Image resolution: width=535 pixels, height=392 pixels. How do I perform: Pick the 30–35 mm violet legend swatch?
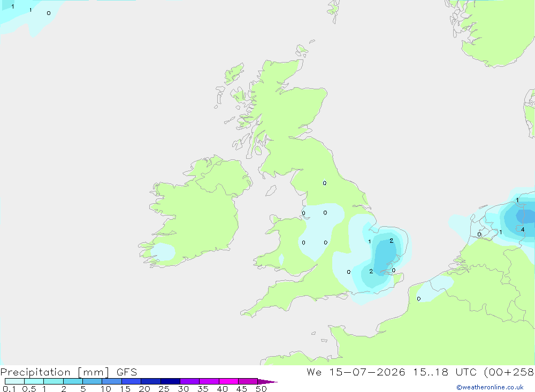[190, 381]
